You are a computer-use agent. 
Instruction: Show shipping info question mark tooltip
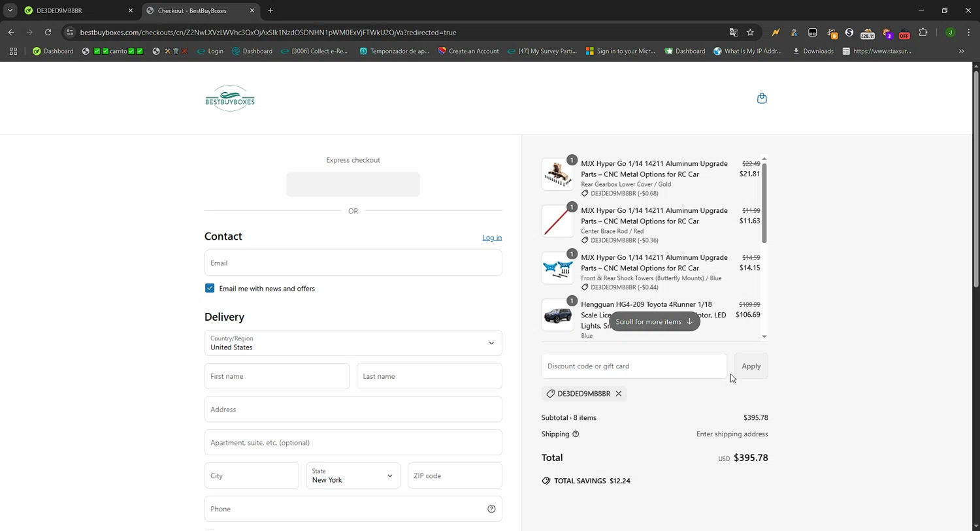(576, 434)
